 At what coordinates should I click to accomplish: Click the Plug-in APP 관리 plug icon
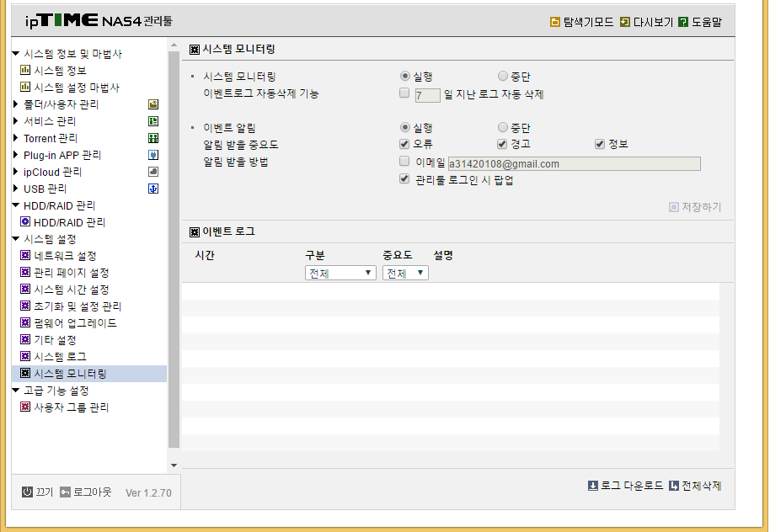click(x=153, y=155)
